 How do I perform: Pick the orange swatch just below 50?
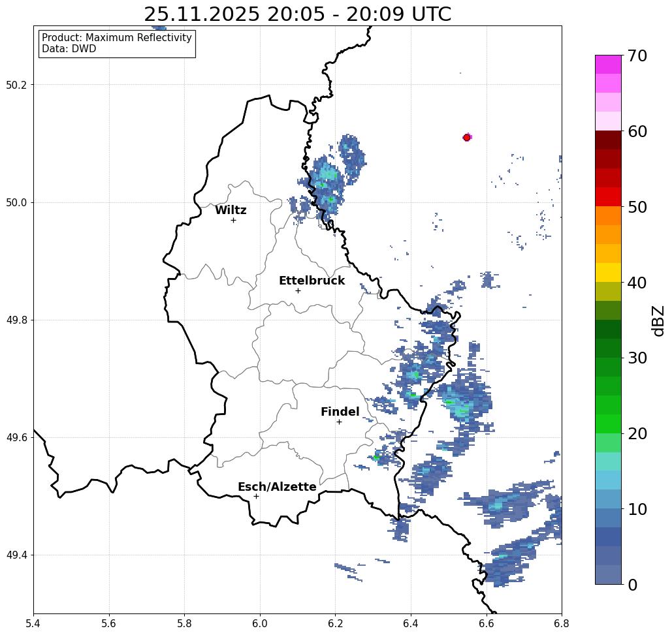click(x=608, y=216)
